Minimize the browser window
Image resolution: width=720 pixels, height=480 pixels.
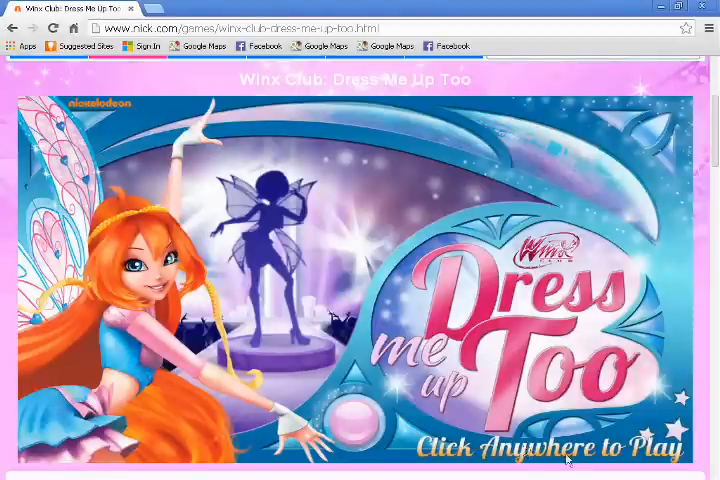coord(661,6)
